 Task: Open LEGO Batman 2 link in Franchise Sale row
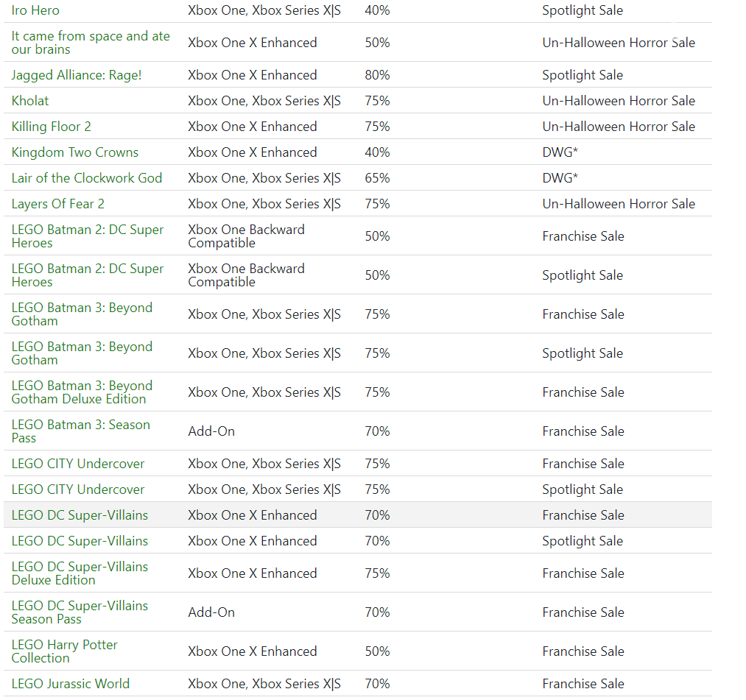(87, 236)
